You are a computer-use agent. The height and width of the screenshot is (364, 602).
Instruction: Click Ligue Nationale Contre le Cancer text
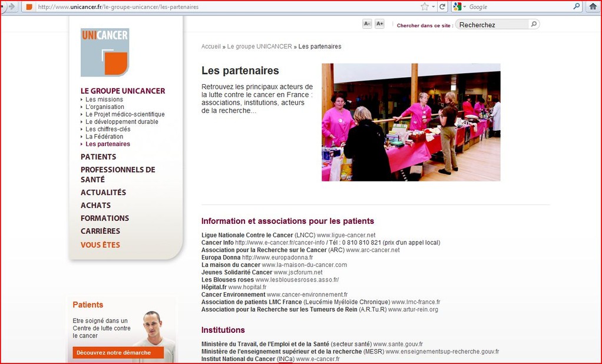point(247,235)
